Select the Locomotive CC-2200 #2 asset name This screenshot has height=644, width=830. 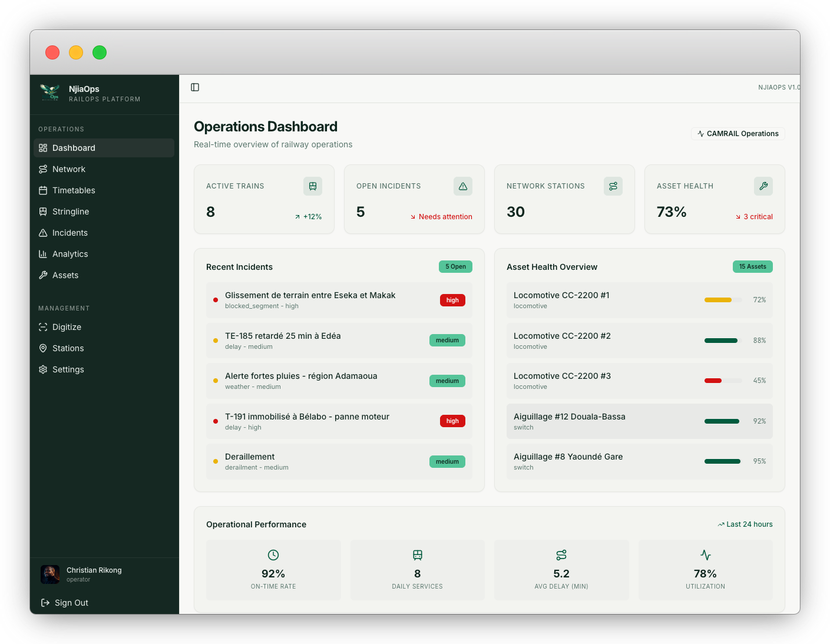pyautogui.click(x=562, y=336)
